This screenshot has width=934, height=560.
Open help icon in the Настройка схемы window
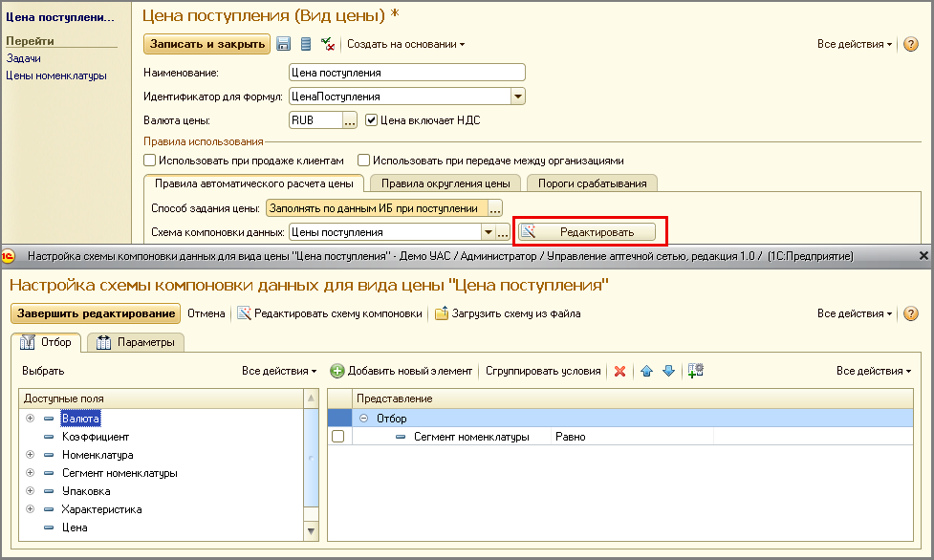(911, 313)
